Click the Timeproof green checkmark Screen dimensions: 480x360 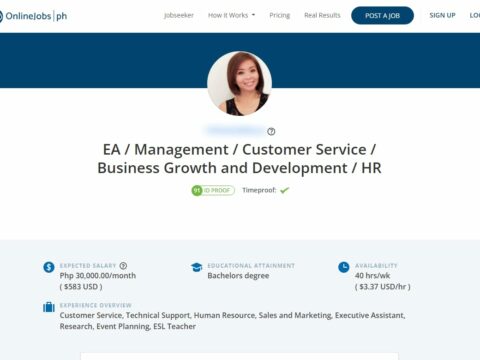[284, 190]
